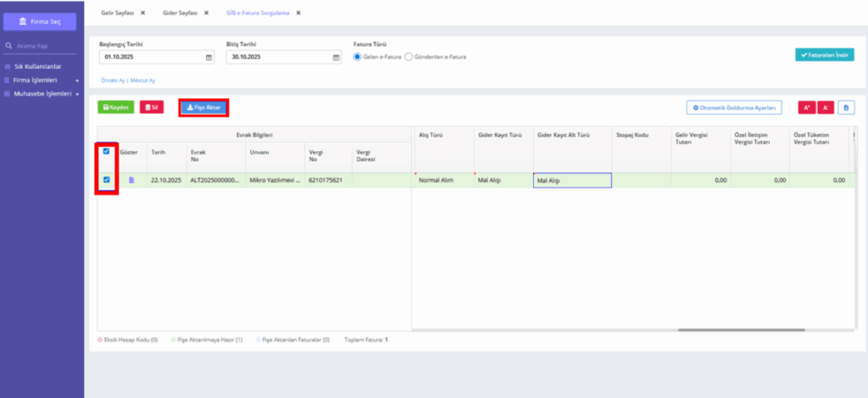Click the document icon in the Göster column
This screenshot has width=868, height=398.
(x=131, y=180)
